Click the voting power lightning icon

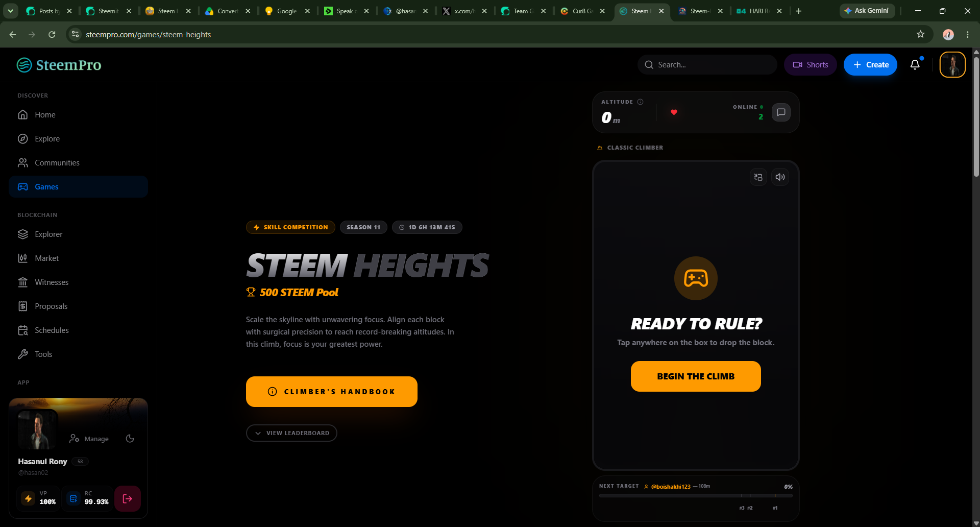pyautogui.click(x=29, y=498)
